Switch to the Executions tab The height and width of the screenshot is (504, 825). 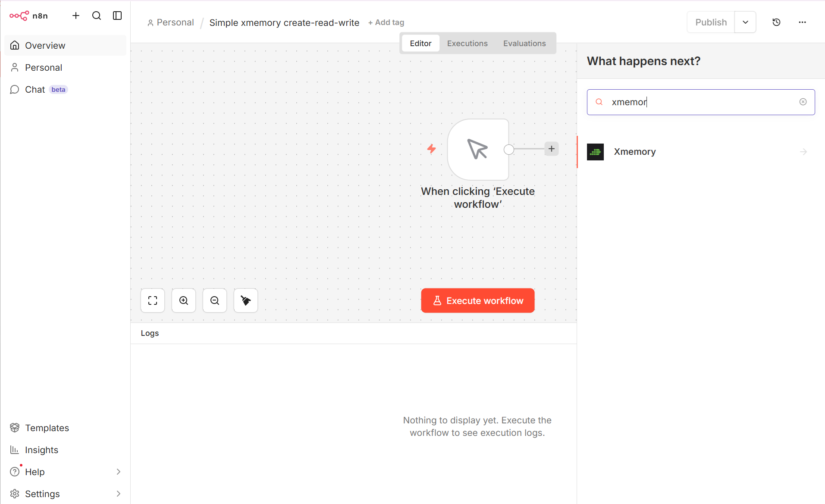[x=467, y=44]
